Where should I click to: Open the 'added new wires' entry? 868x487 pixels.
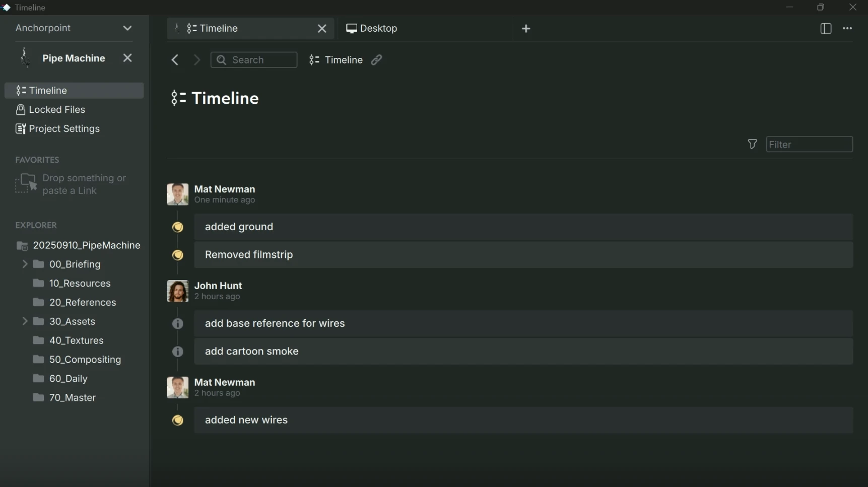click(x=523, y=421)
